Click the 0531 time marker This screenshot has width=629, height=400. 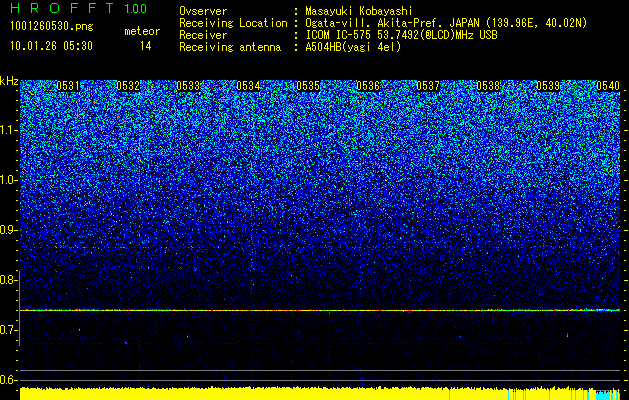pyautogui.click(x=68, y=86)
